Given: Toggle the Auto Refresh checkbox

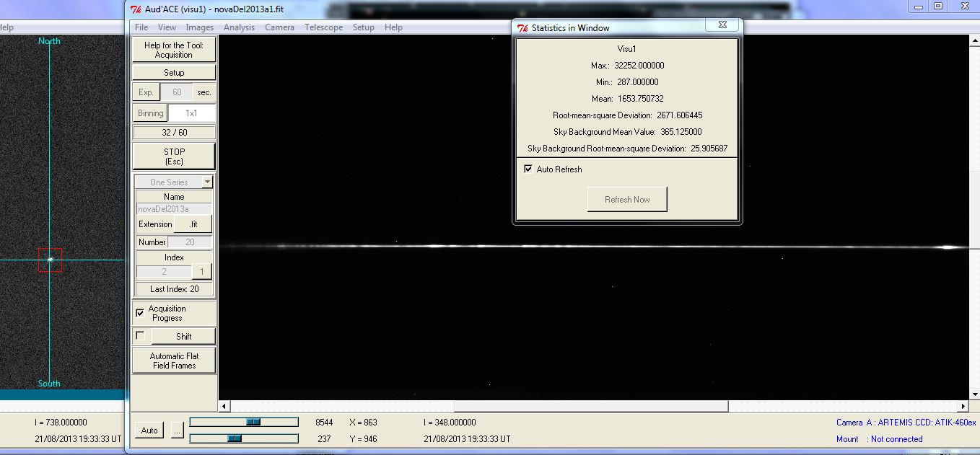Looking at the screenshot, I should [529, 169].
